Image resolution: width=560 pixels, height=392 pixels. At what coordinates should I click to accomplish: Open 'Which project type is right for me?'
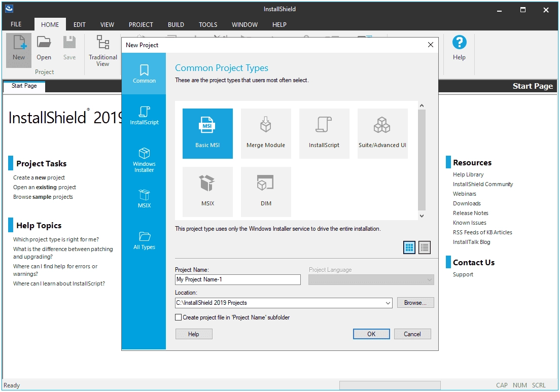tap(56, 239)
